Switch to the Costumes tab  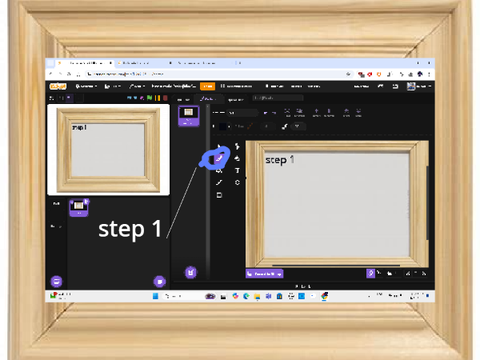click(x=208, y=99)
